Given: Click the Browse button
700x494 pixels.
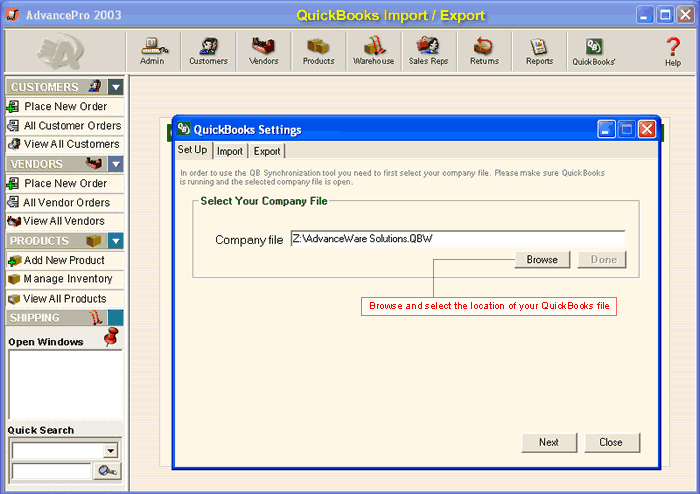Looking at the screenshot, I should tap(542, 260).
